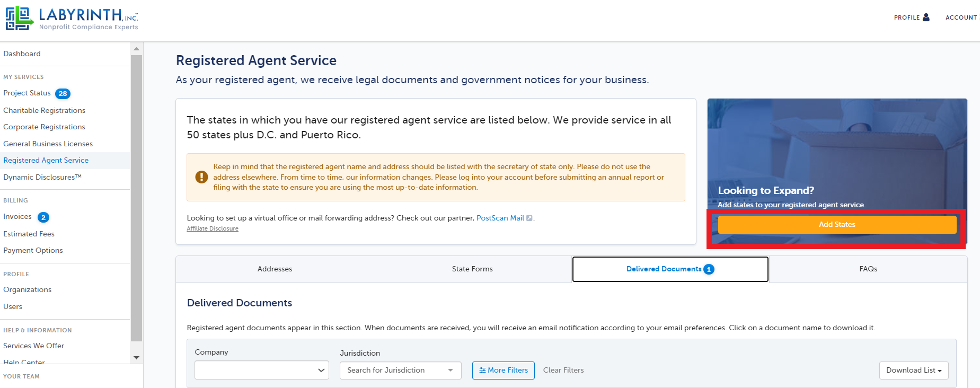Go to Dashboard in the sidebar

click(22, 54)
